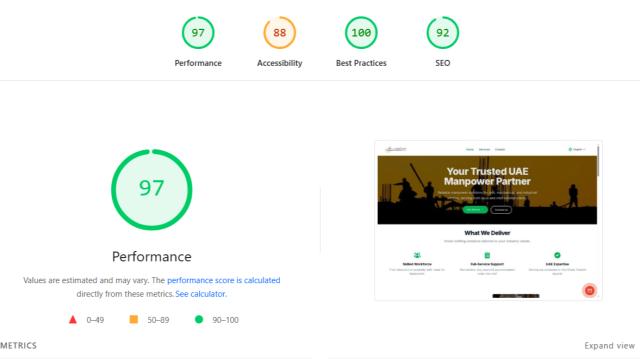Image resolution: width=640 pixels, height=361 pixels.
Task: Go to the Best Practices section label
Action: click(361, 63)
